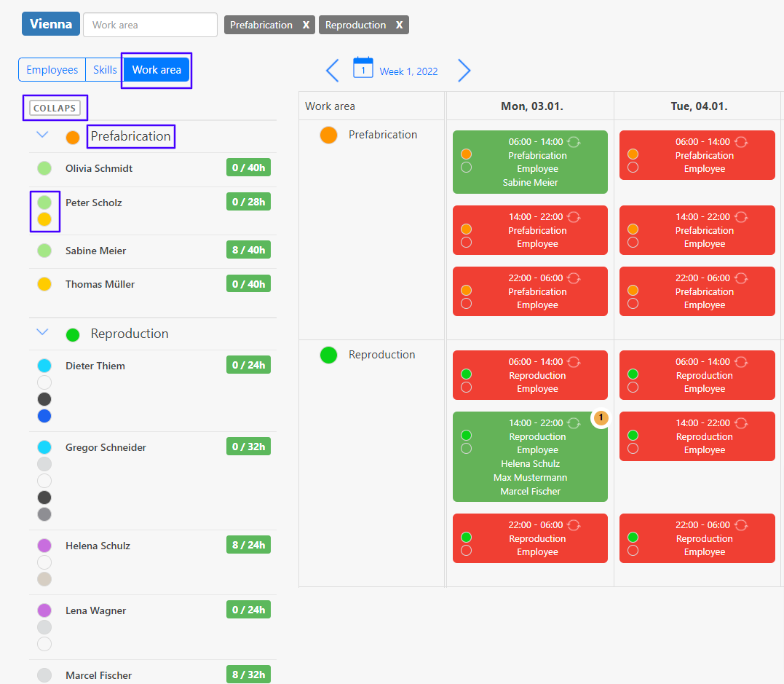784x684 pixels.
Task: Click recurring icon on Tuesday 14:00 Reproduction shift
Action: point(741,423)
